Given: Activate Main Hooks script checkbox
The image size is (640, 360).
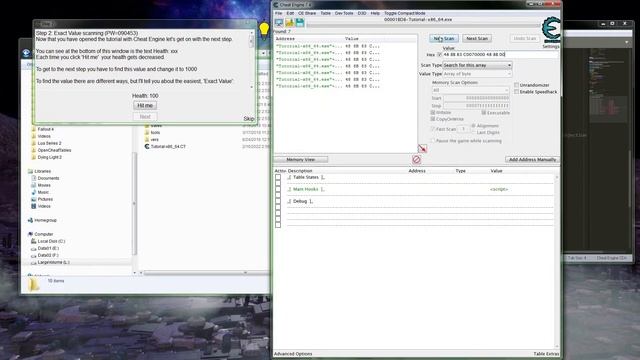Looking at the screenshot, I should (278, 189).
